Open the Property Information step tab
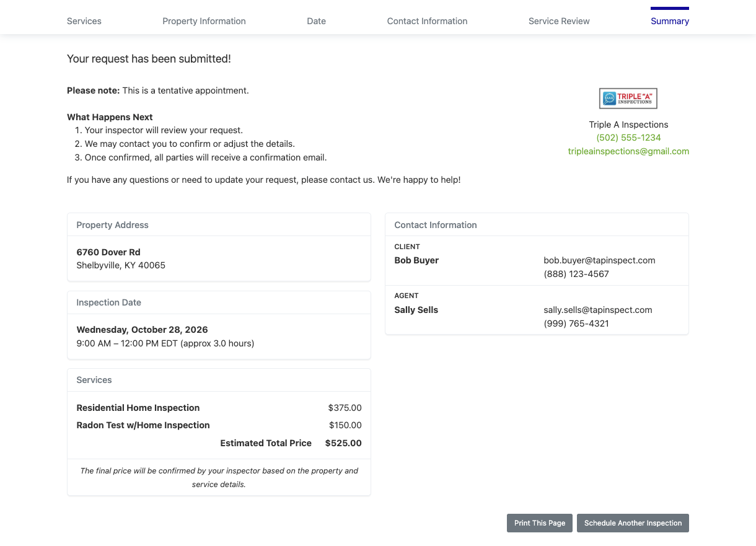The image size is (756, 546). [204, 21]
